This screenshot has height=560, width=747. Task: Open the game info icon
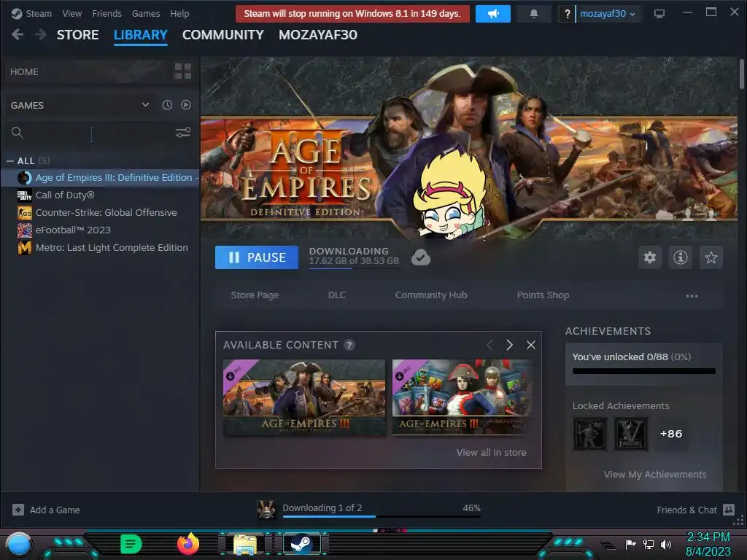pyautogui.click(x=681, y=257)
